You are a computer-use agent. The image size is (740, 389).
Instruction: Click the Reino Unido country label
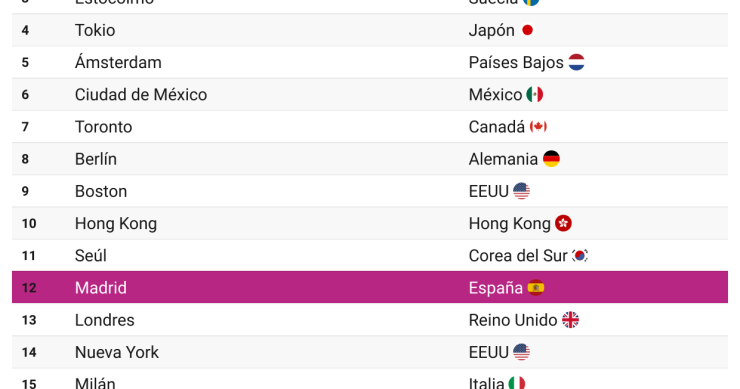[x=513, y=320]
